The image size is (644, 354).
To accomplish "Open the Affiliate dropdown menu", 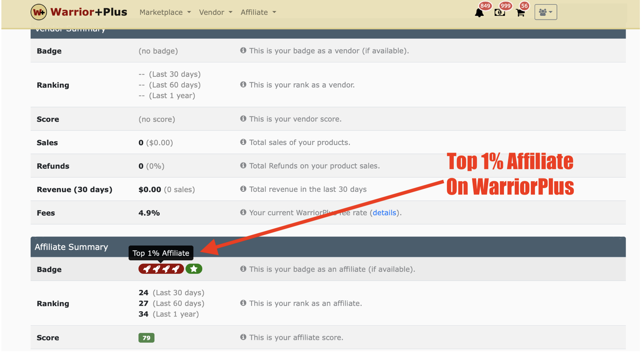I will [258, 12].
